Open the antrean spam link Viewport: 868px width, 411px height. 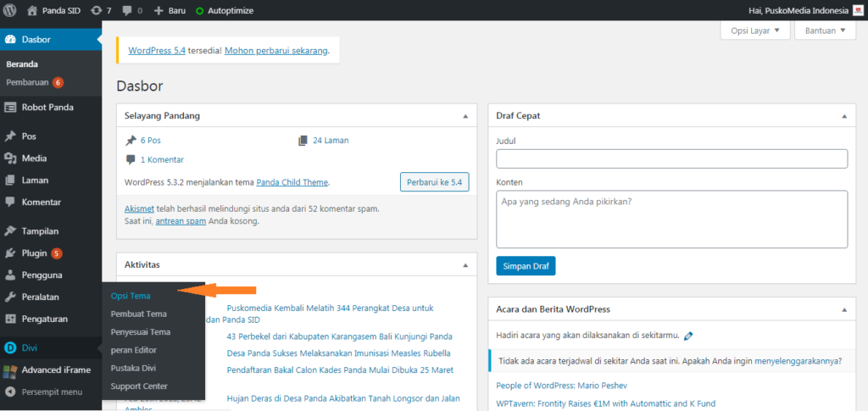coord(181,220)
